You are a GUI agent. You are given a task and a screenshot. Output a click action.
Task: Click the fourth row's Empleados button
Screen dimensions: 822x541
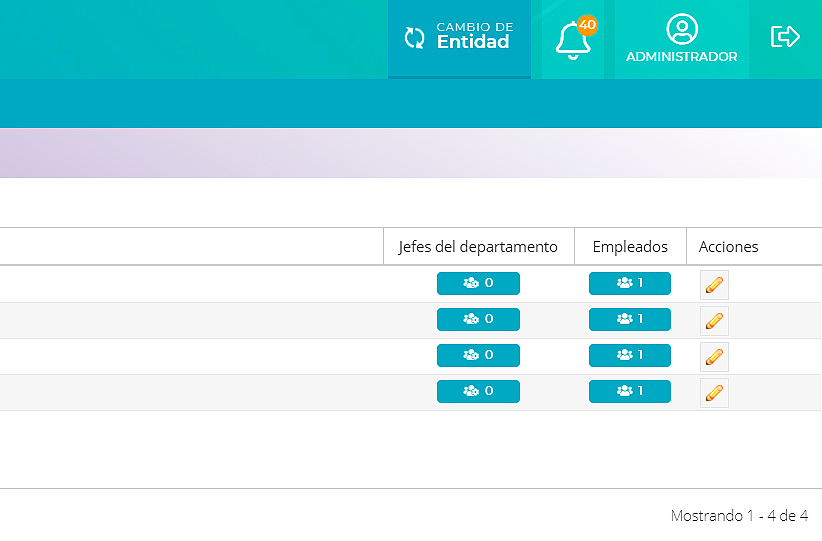pyautogui.click(x=629, y=392)
